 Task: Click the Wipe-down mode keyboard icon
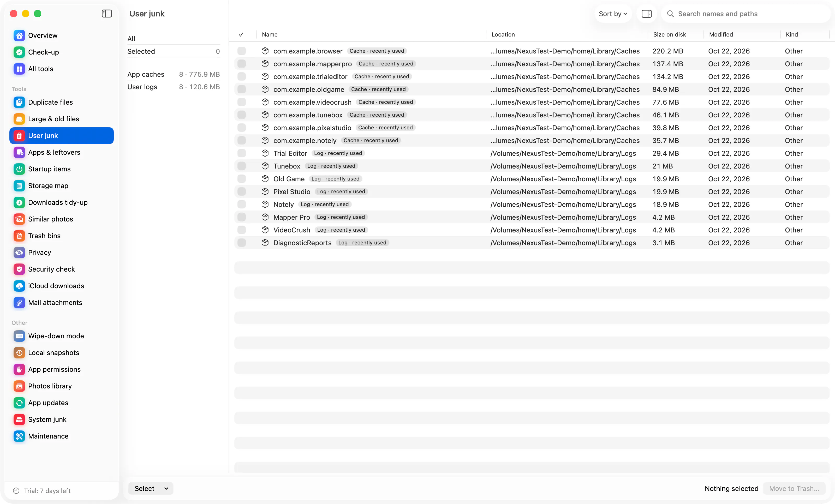[19, 336]
